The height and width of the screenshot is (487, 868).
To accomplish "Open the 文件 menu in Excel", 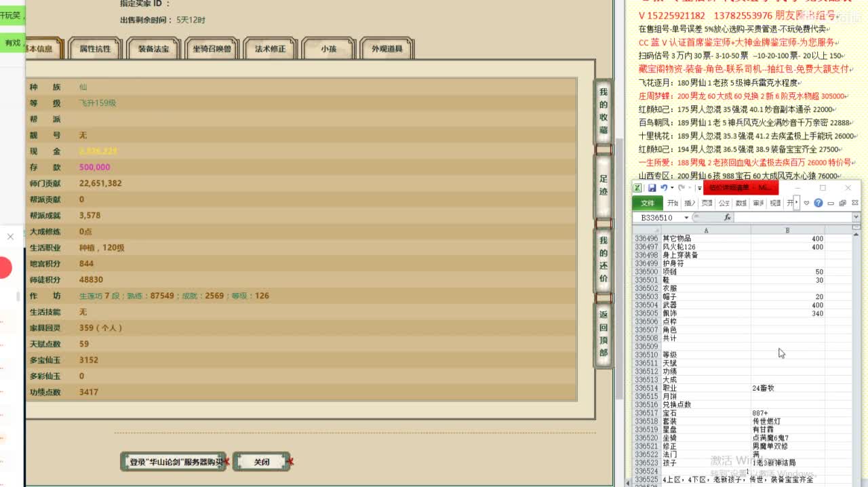I will (x=648, y=203).
